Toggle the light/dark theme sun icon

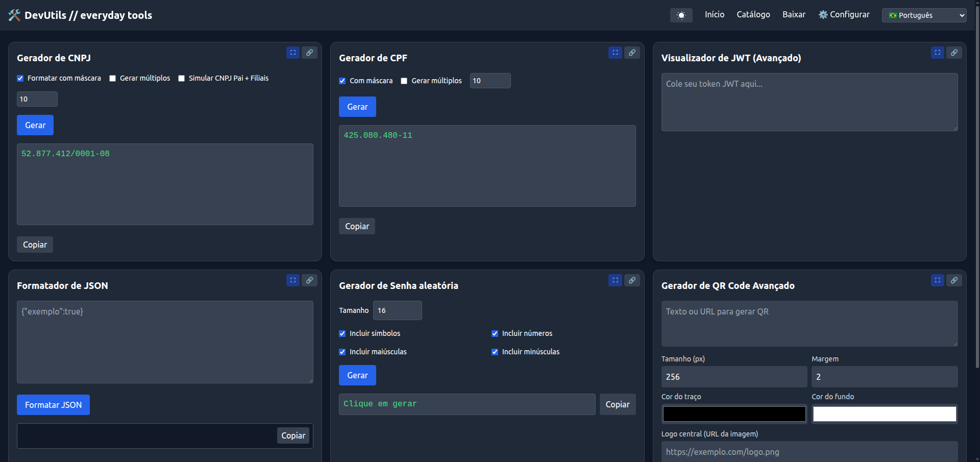coord(681,15)
